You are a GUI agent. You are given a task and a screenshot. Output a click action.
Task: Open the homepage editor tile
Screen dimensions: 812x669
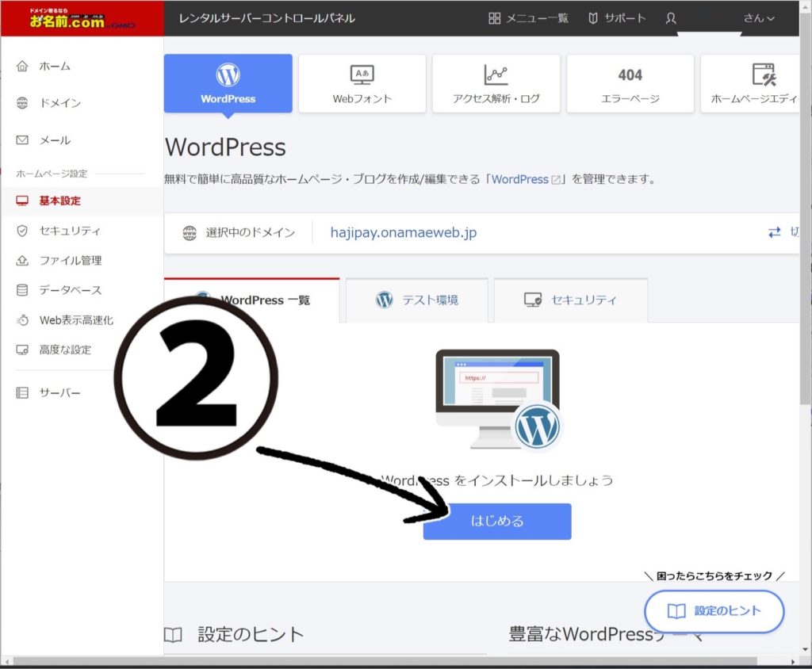click(x=753, y=83)
